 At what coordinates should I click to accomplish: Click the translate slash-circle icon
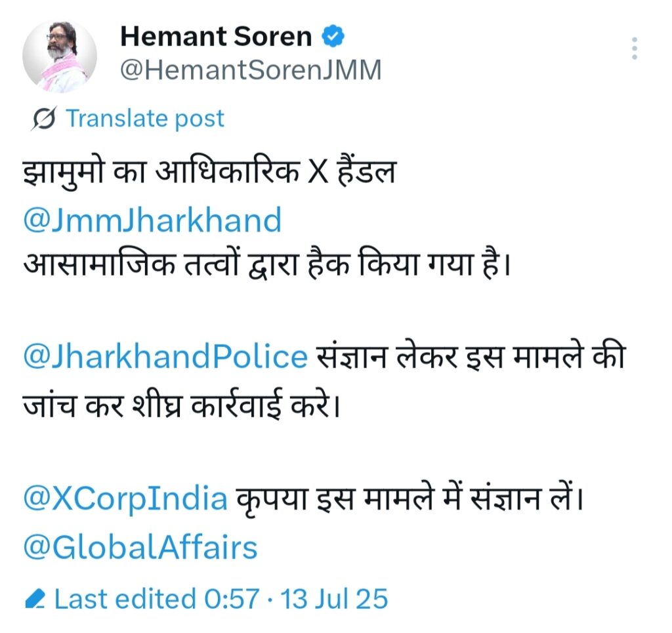pos(43,118)
